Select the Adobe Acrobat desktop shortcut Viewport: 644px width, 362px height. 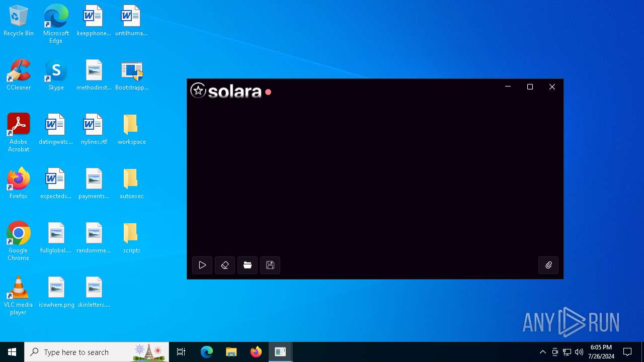(x=19, y=133)
